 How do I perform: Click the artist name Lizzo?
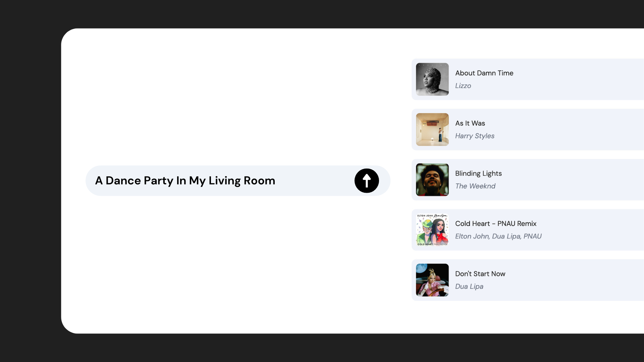click(463, 86)
